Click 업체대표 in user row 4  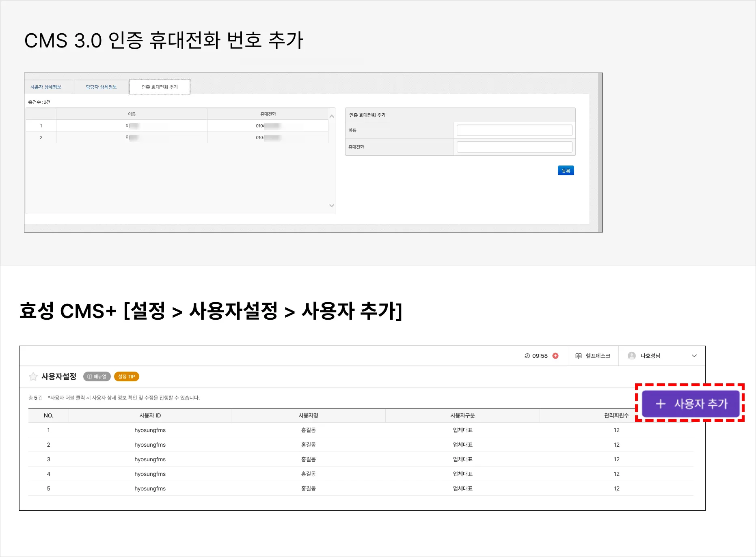pos(463,474)
